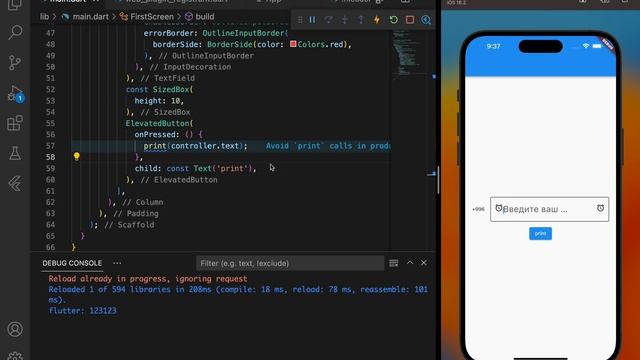
Task: Open the widget inspector magnifier icon
Action: [426, 20]
